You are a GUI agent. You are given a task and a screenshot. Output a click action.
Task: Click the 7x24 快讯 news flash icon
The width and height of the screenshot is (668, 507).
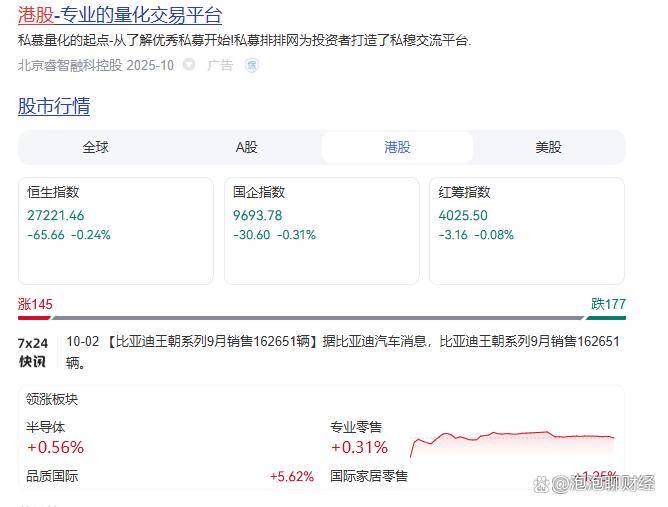pos(33,351)
